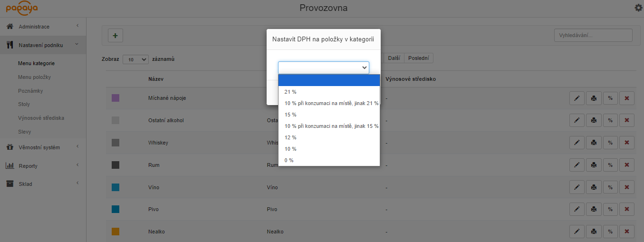Click the print icon for Whiskey
Viewport: 644px width, 242px height.
point(594,143)
